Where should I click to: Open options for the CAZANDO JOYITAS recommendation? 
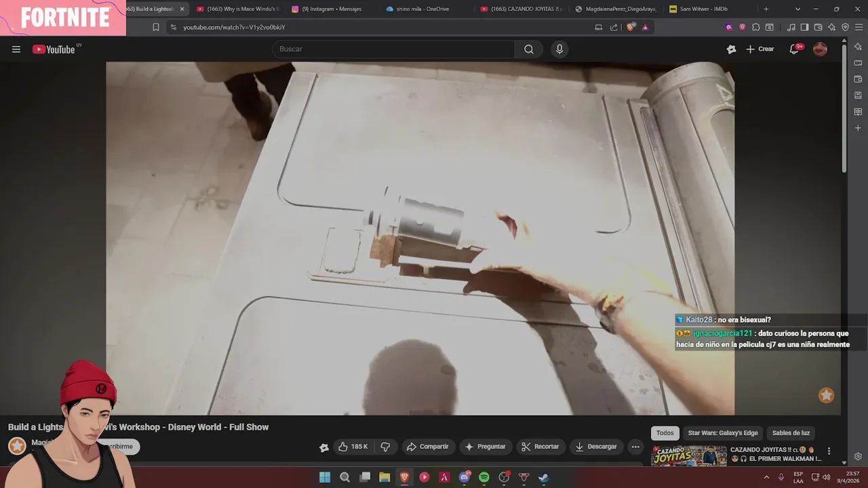point(829,451)
